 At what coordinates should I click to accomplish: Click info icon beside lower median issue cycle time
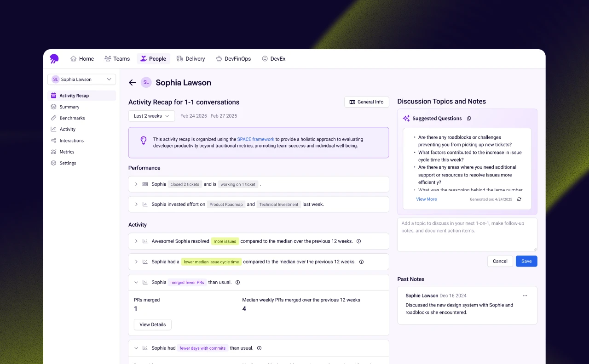click(x=361, y=262)
